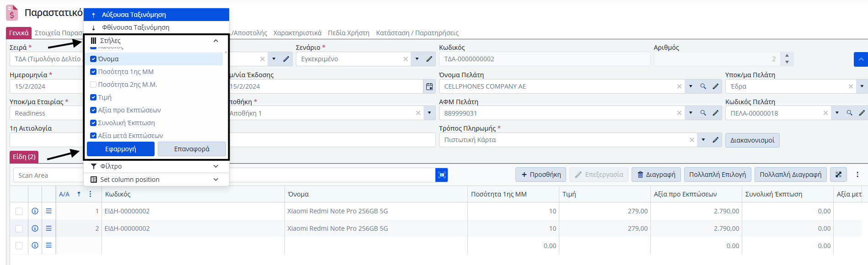Clear the ΠΕΛΑ-00000018 customer code
This screenshot has height=265, width=868.
click(x=825, y=113)
